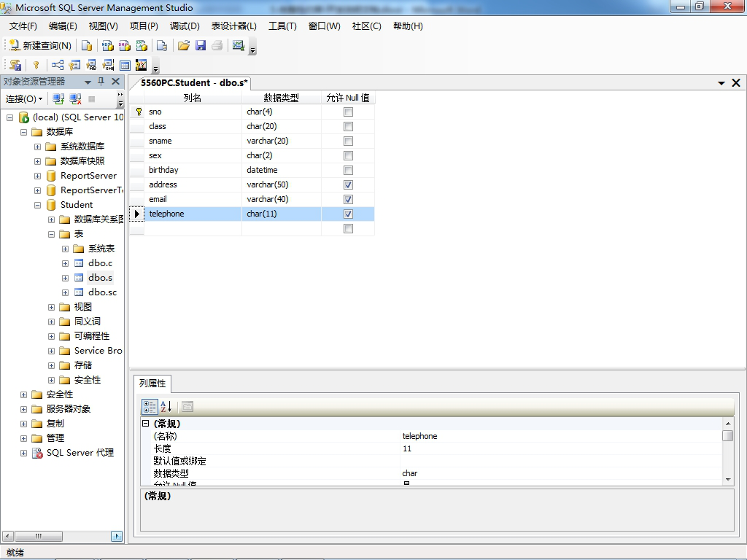Collapse the 表 tables folder
747x560 pixels.
52,234
